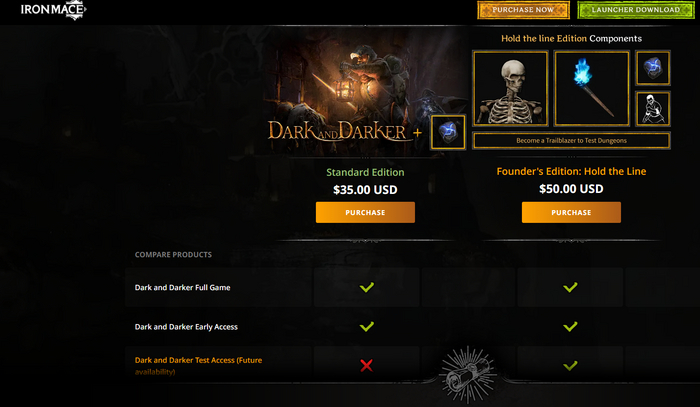Click Founder's Edition Early Access checkmark
The height and width of the screenshot is (407, 700).
coord(570,326)
